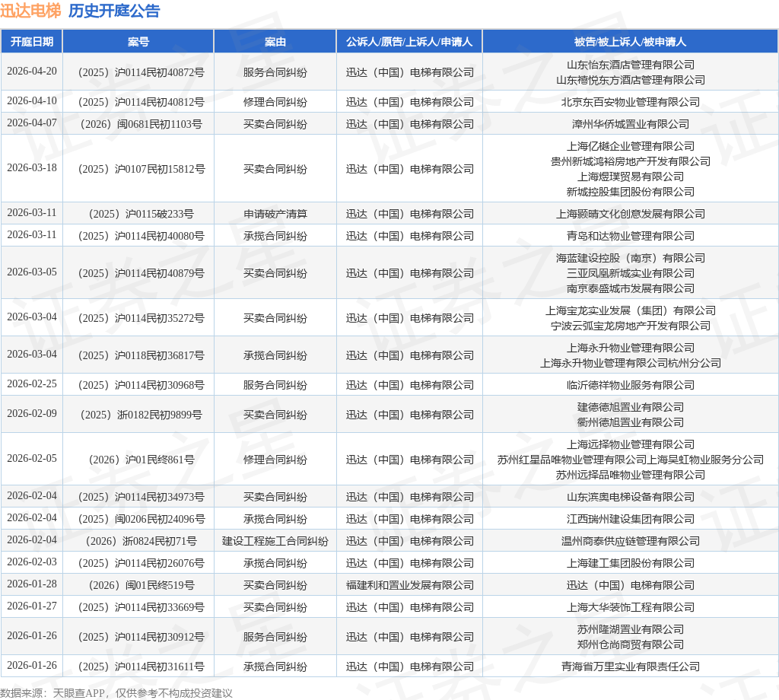This screenshot has height=700, width=779.
Task: Click defendant 上海颢晴文化创意发展有限公司
Action: coord(631,214)
